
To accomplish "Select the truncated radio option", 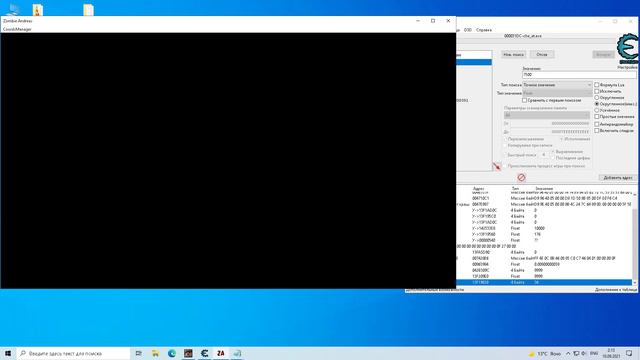I will point(596,110).
